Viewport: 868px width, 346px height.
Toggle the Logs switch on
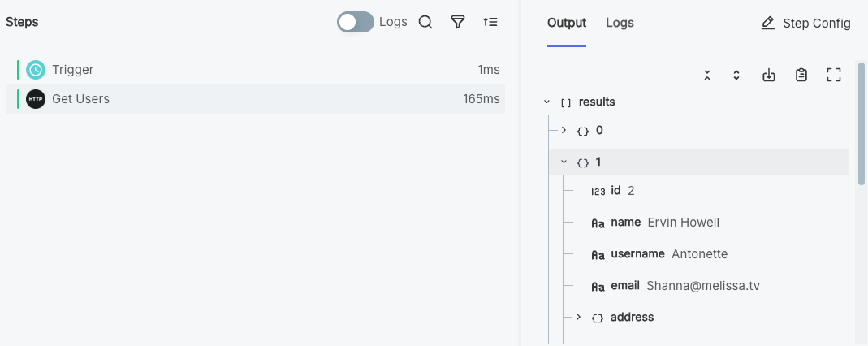pyautogui.click(x=356, y=22)
